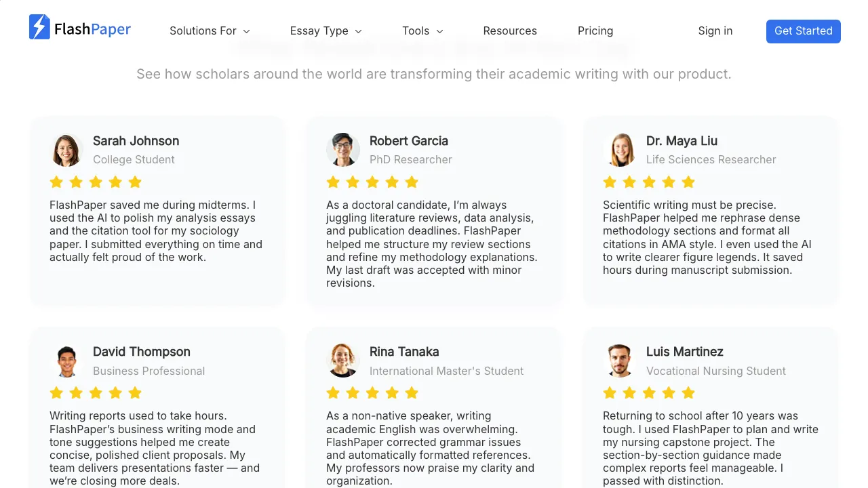868x488 pixels.
Task: Open the Essay Type dropdown menu
Action: tap(325, 31)
